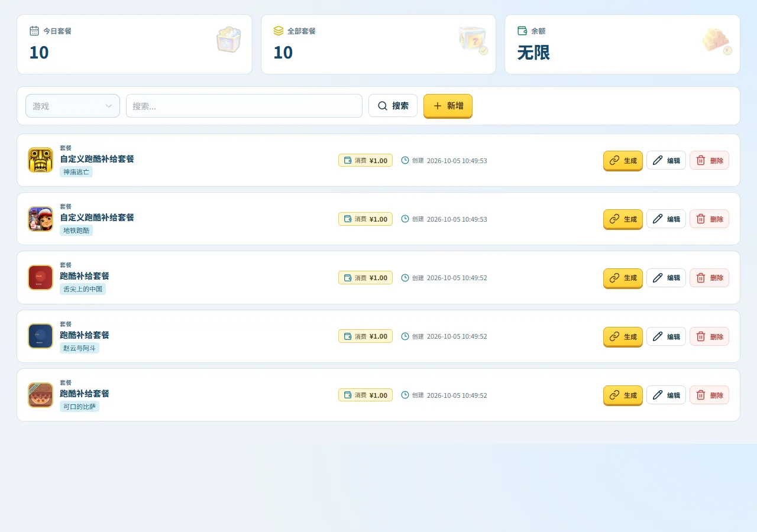Click the mystery box illustration in 全部套餐 card
The width and height of the screenshot is (757, 532).
pyautogui.click(x=473, y=40)
